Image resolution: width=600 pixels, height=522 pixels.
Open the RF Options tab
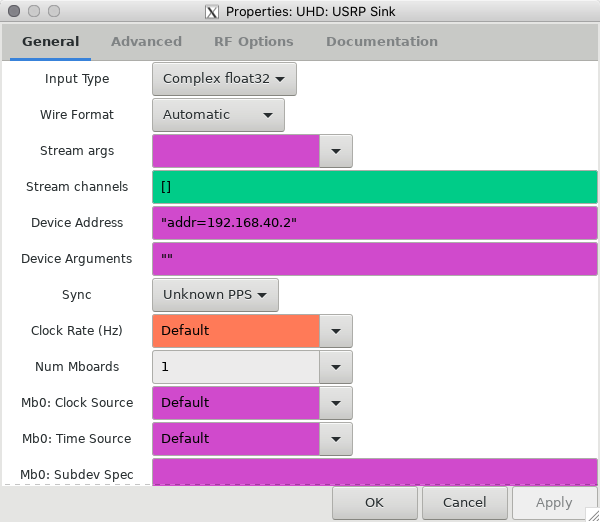click(x=253, y=42)
